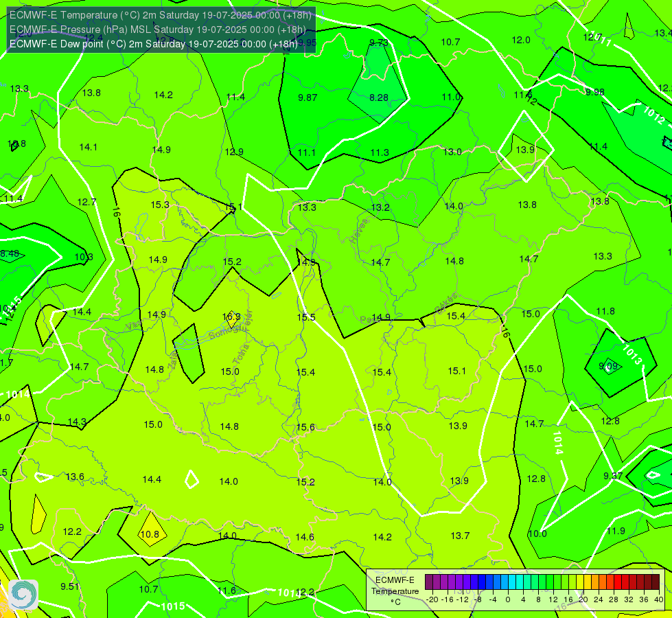The image size is (672, 618).
Task: Select the ECMWF-E Pressure MSL layer label
Action: pyautogui.click(x=158, y=30)
